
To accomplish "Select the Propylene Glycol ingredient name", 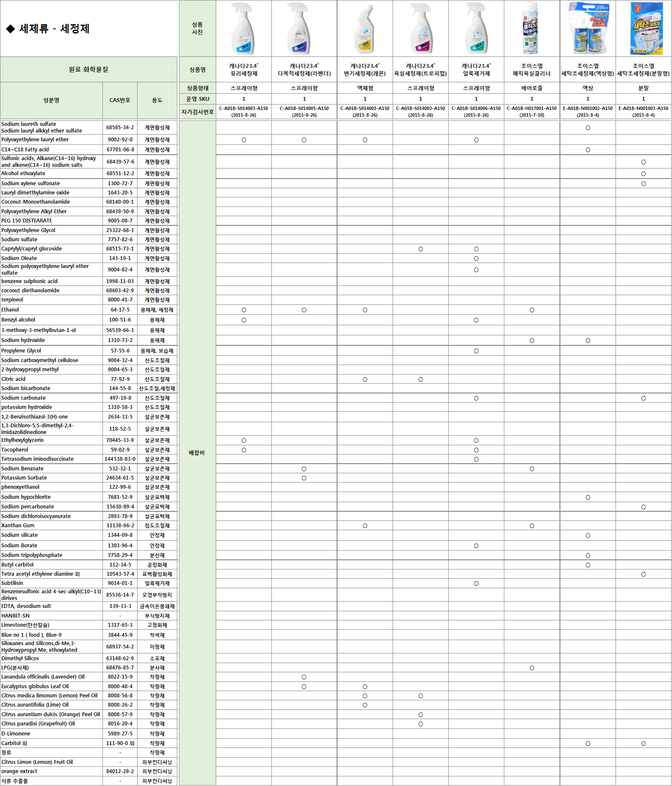I will point(21,351).
